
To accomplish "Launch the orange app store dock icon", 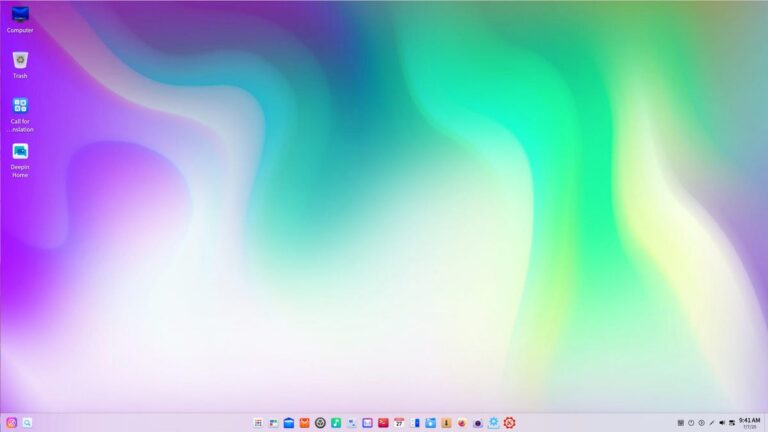I will coord(305,423).
